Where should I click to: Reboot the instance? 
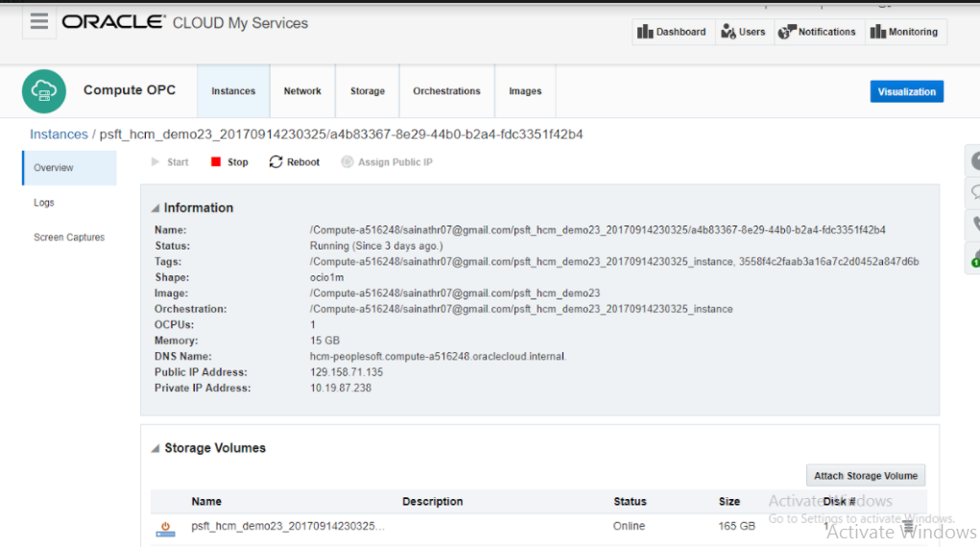(x=295, y=162)
